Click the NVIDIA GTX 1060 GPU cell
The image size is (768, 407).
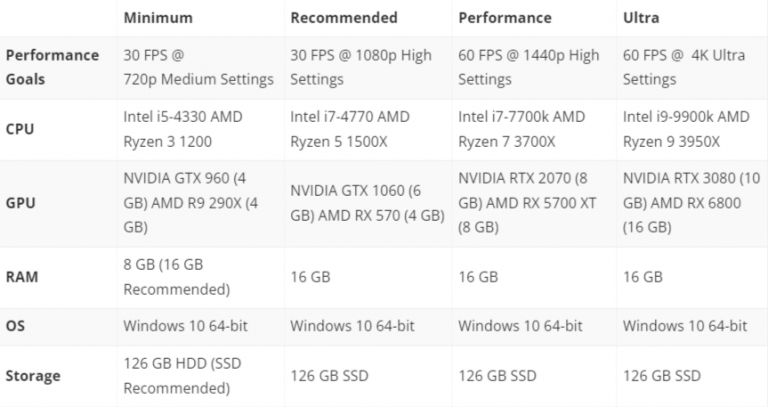point(367,203)
